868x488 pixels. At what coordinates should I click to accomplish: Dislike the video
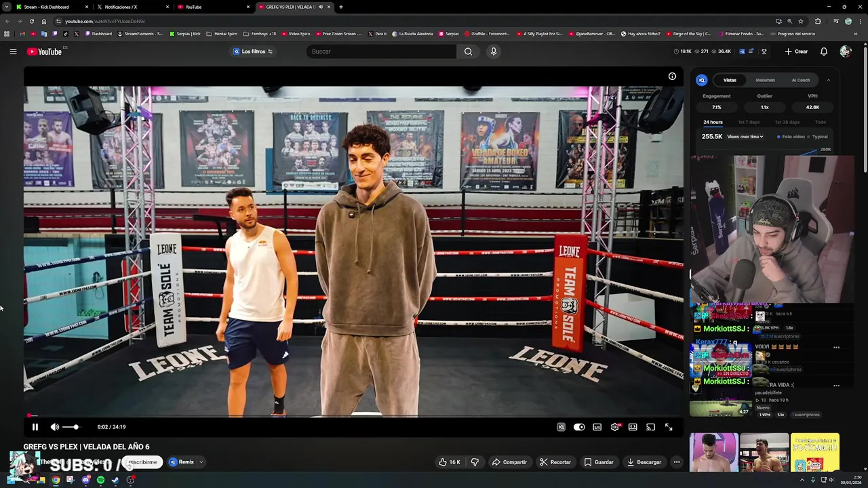point(475,462)
